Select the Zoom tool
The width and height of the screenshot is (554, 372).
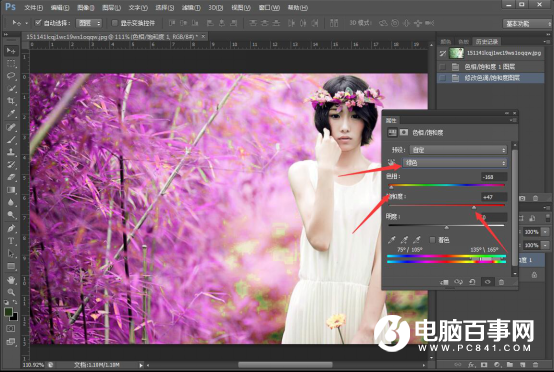(x=11, y=292)
